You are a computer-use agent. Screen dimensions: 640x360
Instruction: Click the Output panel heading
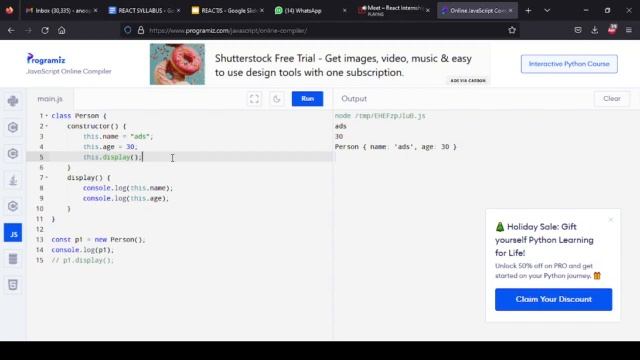[x=354, y=99]
